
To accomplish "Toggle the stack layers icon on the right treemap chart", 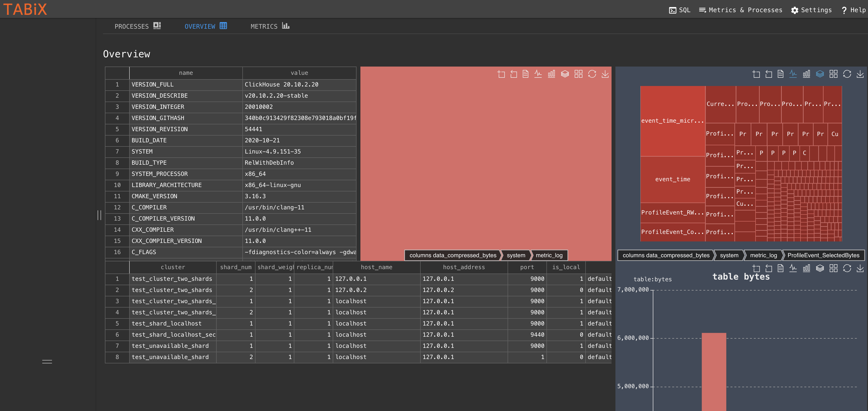I will point(820,74).
